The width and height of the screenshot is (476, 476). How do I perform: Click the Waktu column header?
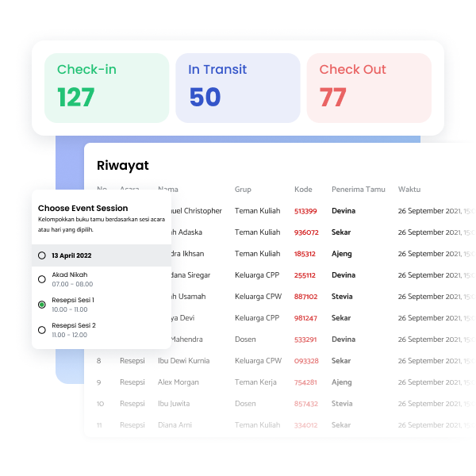click(x=409, y=190)
